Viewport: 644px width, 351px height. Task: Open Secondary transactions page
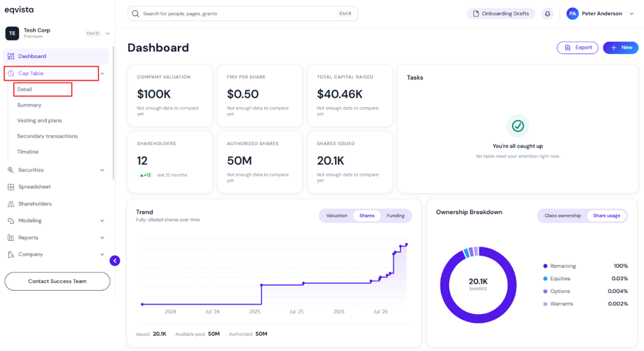47,136
